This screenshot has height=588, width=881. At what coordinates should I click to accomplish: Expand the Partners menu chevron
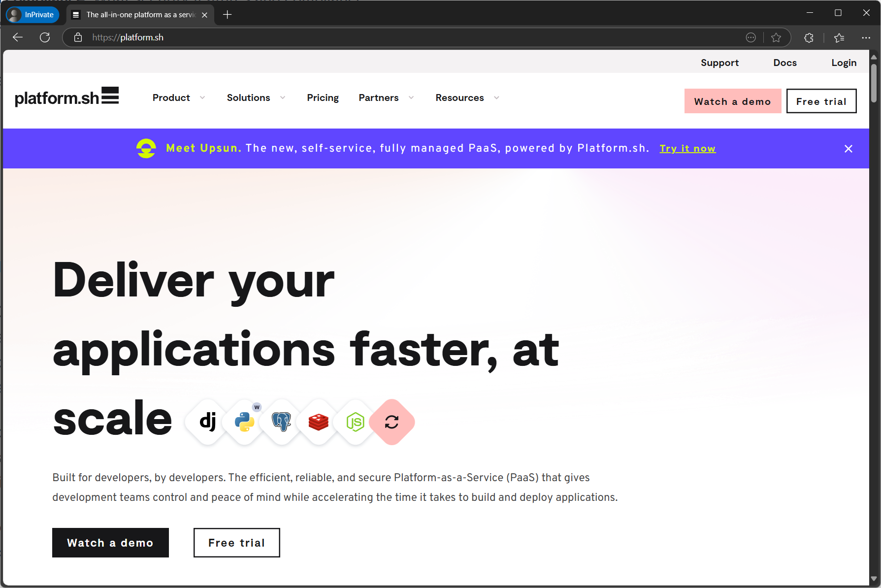tap(411, 98)
